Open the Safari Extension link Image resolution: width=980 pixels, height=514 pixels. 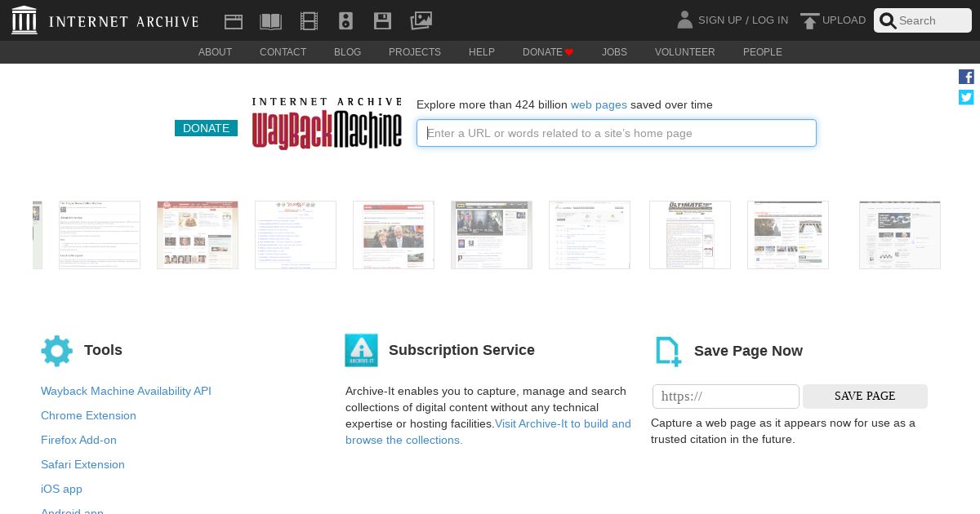click(82, 464)
